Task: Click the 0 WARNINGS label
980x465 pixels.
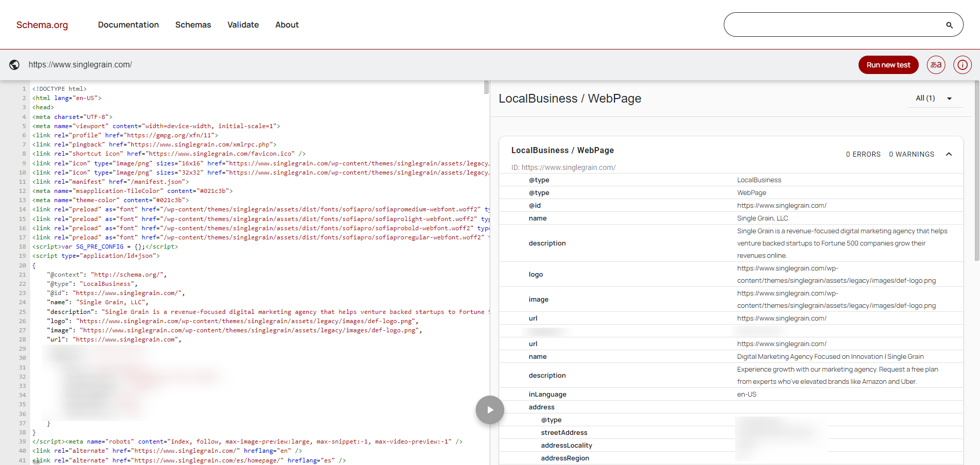Action: pyautogui.click(x=912, y=154)
